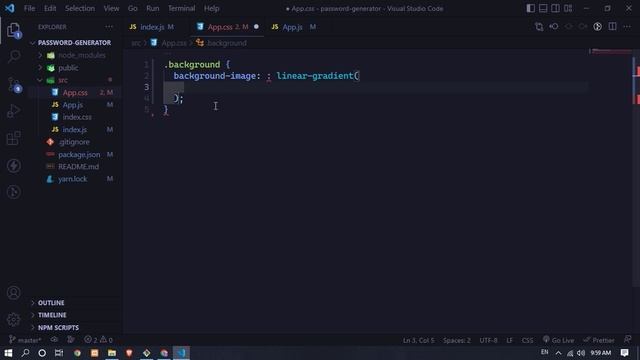Click the VS Code taskbar icon
This screenshot has width=640, height=360.
[x=181, y=353]
